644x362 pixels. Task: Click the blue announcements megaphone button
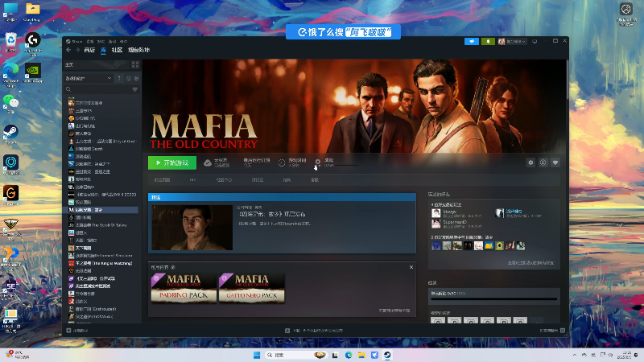click(472, 42)
